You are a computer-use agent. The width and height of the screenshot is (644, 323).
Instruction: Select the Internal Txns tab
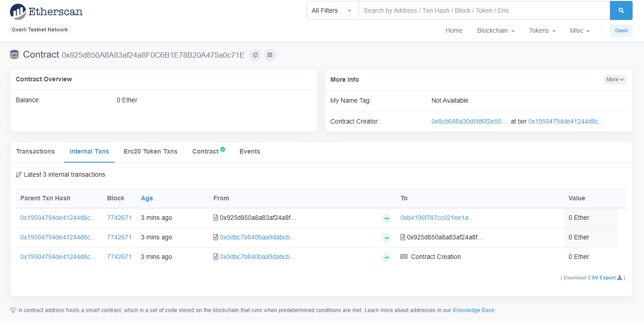[89, 151]
